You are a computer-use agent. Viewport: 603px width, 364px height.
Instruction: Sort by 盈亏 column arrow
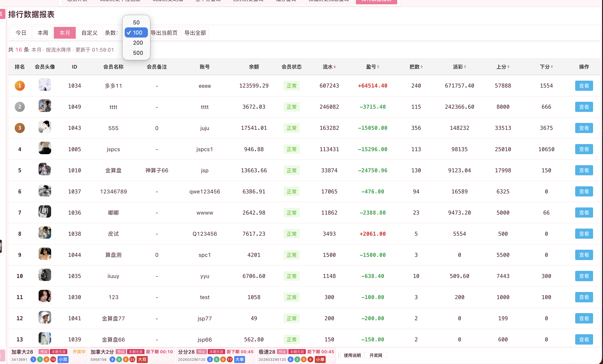(378, 67)
